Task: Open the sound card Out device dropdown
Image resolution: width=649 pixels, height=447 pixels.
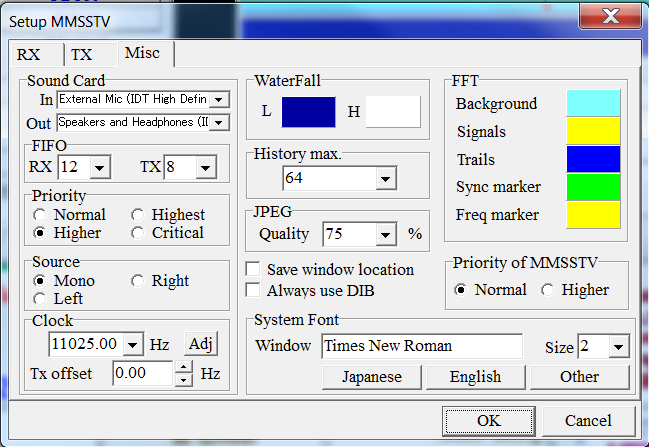Action: (x=219, y=123)
